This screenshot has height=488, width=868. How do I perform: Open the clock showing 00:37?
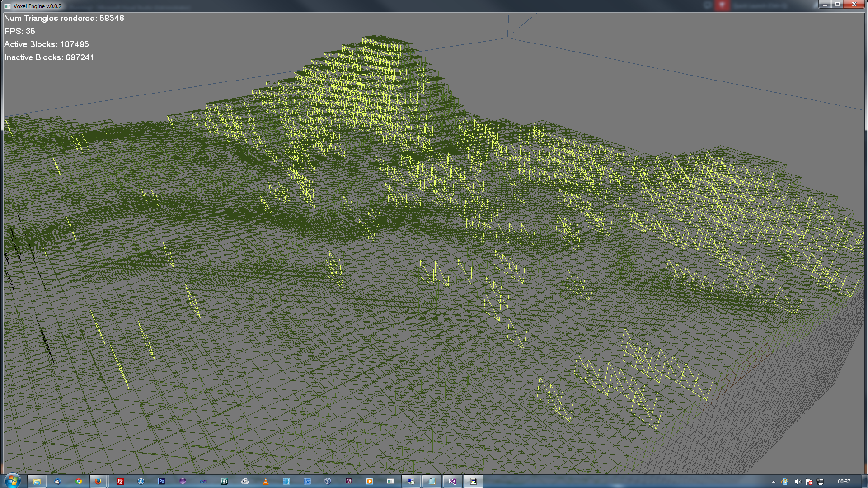tap(844, 482)
